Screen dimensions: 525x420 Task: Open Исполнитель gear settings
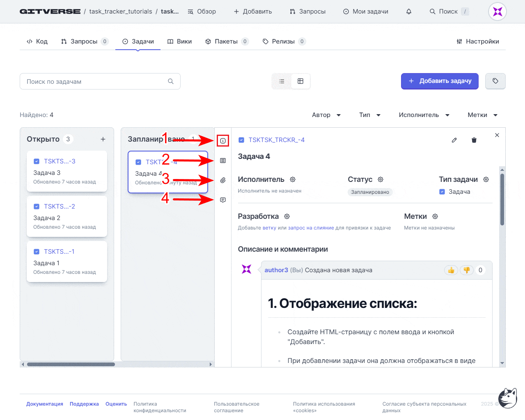[x=293, y=179]
